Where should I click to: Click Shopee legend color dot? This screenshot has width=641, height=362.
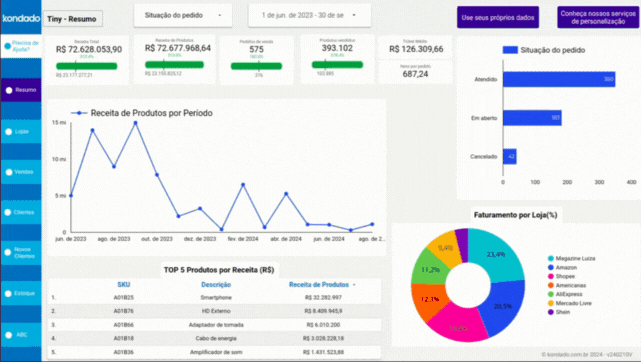point(551,276)
